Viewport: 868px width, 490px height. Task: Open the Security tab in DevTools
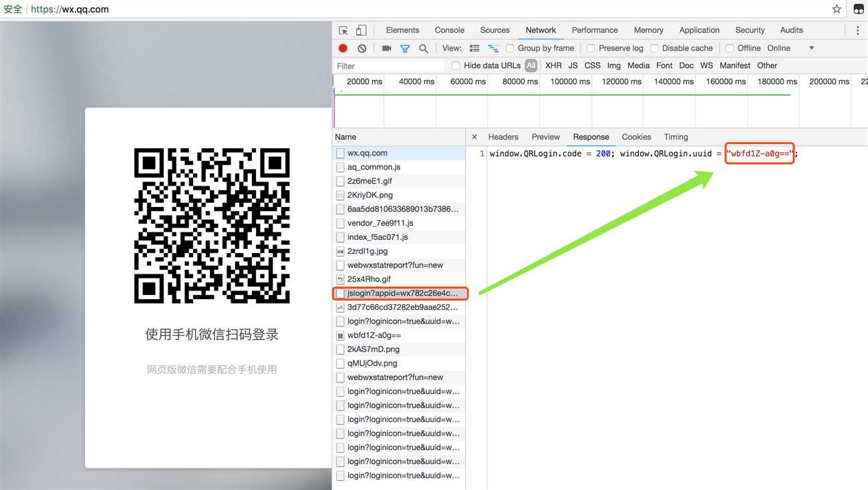[x=750, y=30]
